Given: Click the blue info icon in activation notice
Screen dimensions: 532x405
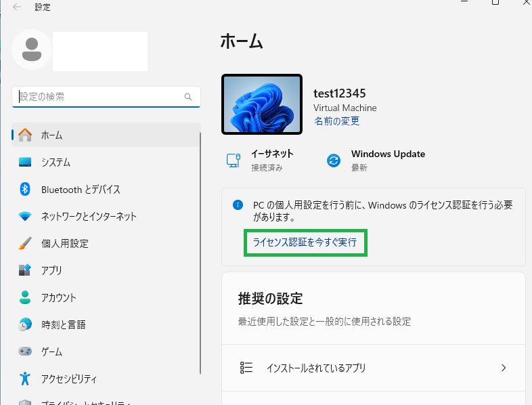Looking at the screenshot, I should 238,205.
